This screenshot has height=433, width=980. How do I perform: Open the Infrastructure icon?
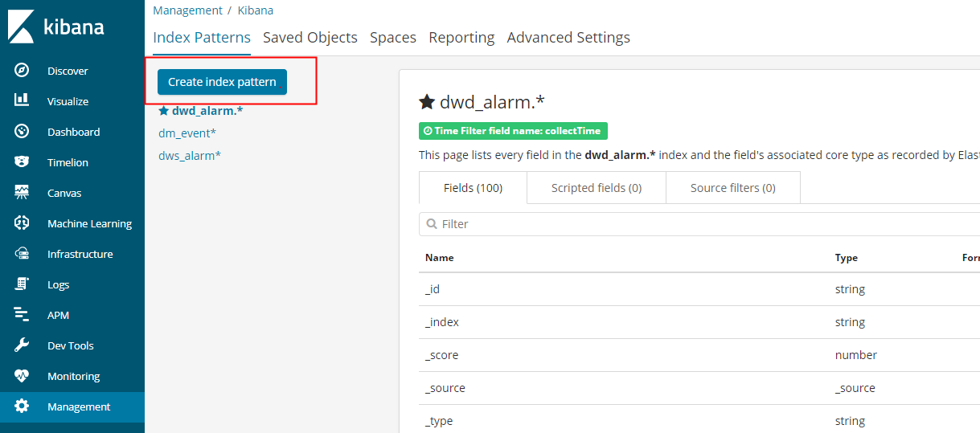(x=22, y=254)
